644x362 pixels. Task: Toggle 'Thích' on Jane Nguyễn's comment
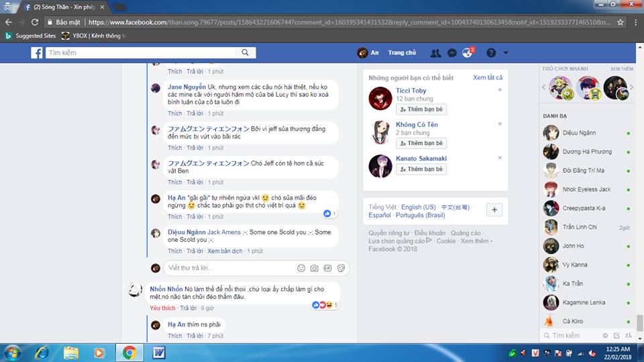tap(174, 114)
